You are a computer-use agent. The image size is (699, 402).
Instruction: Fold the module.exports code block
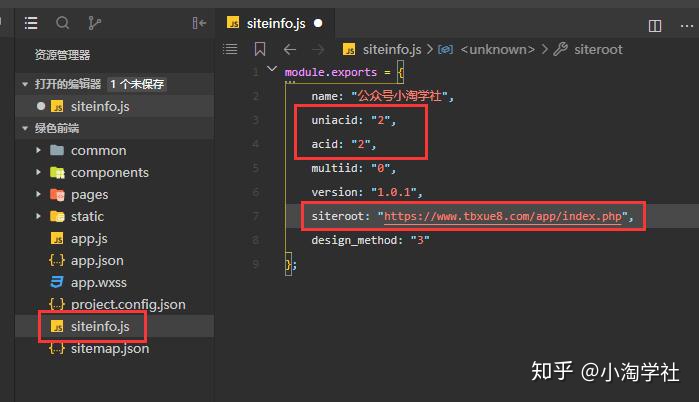pyautogui.click(x=272, y=72)
